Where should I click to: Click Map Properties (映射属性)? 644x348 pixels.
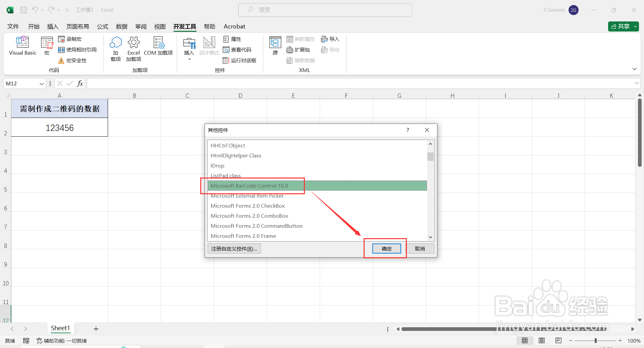click(301, 39)
